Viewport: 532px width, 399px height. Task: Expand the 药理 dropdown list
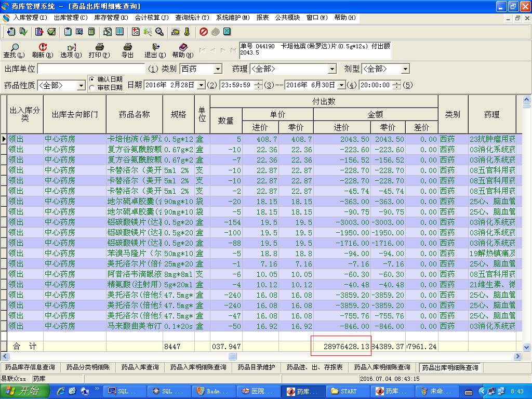[x=332, y=69]
